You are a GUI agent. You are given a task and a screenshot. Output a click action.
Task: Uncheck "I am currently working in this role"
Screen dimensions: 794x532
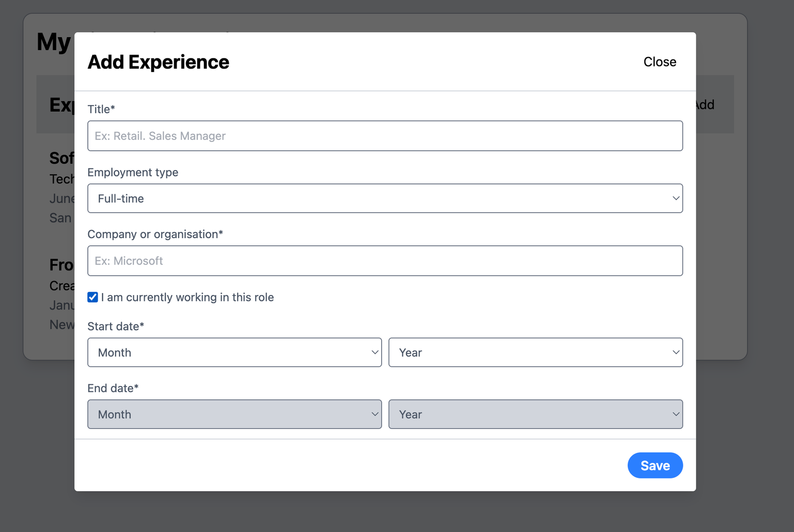pos(92,297)
